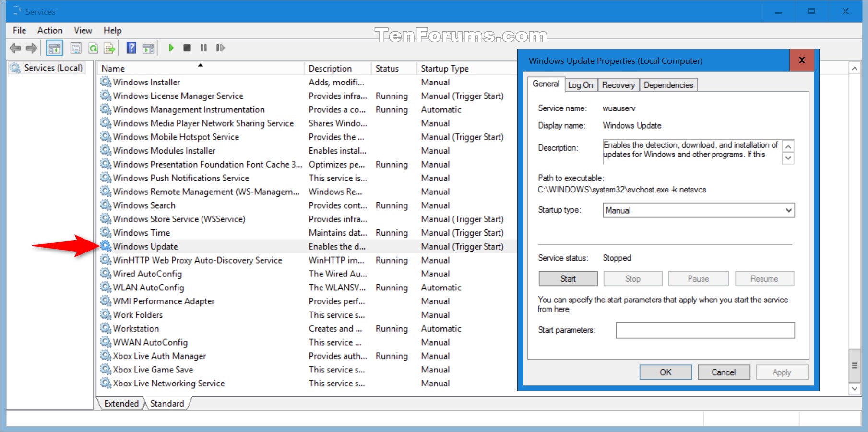
Task: Select the Xbox Live Networking Service row
Action: [x=307, y=384]
